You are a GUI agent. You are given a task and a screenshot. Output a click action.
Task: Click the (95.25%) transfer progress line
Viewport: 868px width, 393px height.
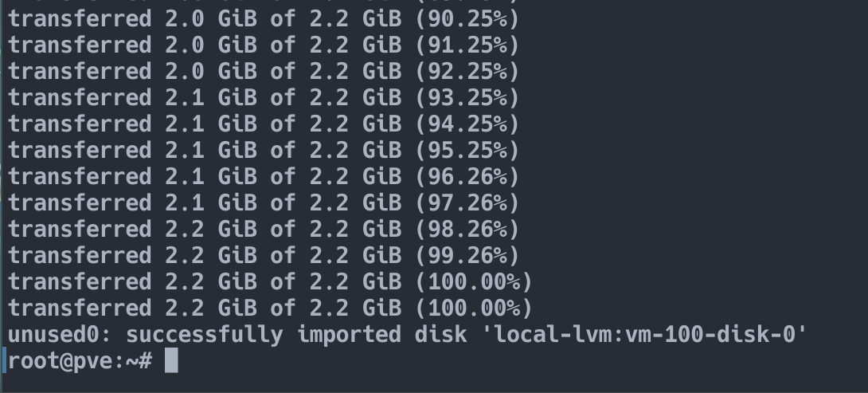click(x=263, y=150)
